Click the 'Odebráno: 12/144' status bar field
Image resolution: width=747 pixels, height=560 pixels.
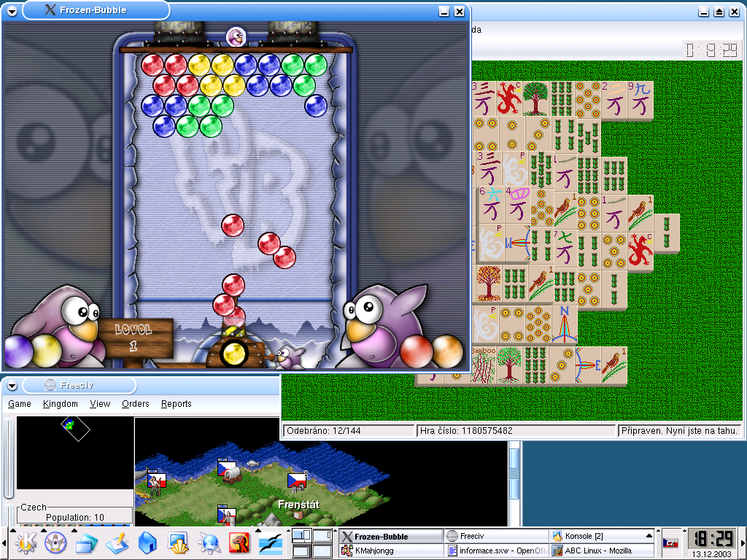pyautogui.click(x=349, y=431)
